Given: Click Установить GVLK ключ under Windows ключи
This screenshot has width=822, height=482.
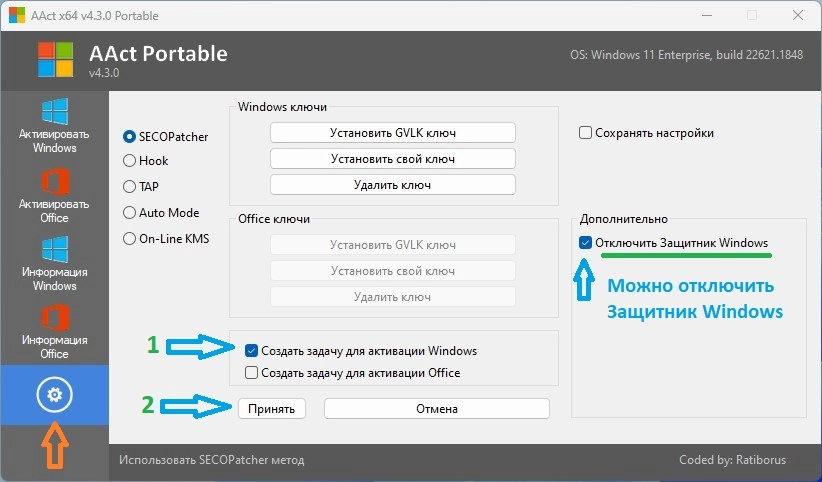Looking at the screenshot, I should [x=392, y=133].
